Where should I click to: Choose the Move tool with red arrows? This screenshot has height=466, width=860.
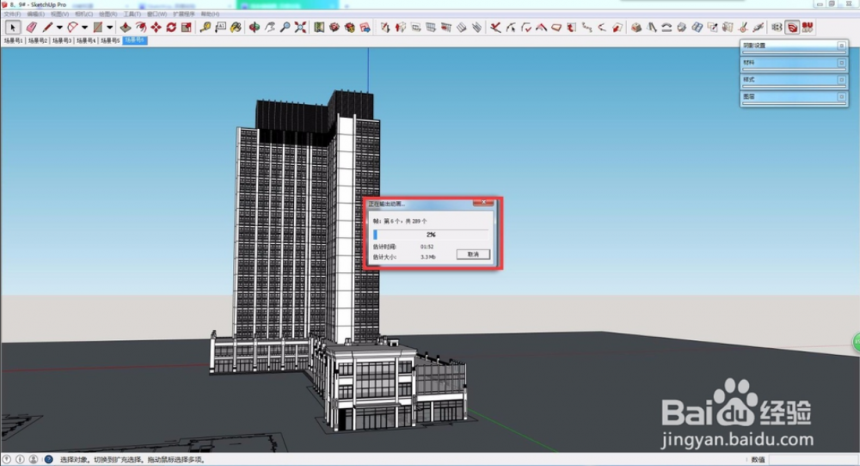(156, 27)
